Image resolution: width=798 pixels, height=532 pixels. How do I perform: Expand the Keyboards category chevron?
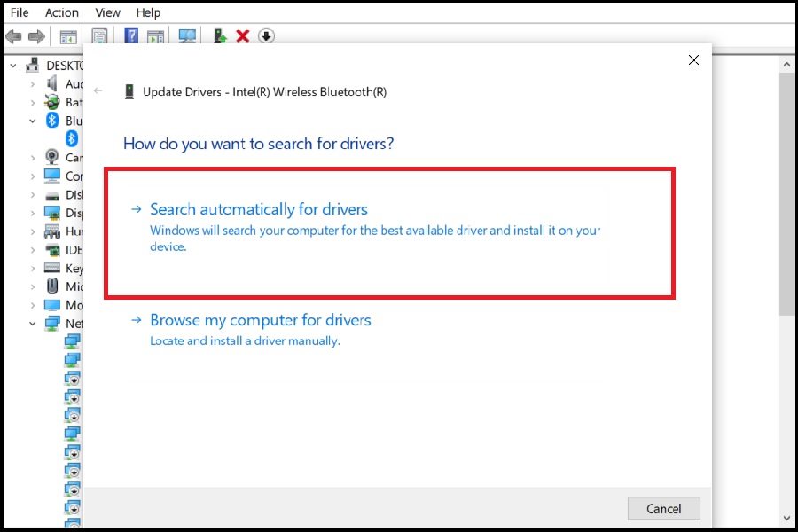pos(33,269)
